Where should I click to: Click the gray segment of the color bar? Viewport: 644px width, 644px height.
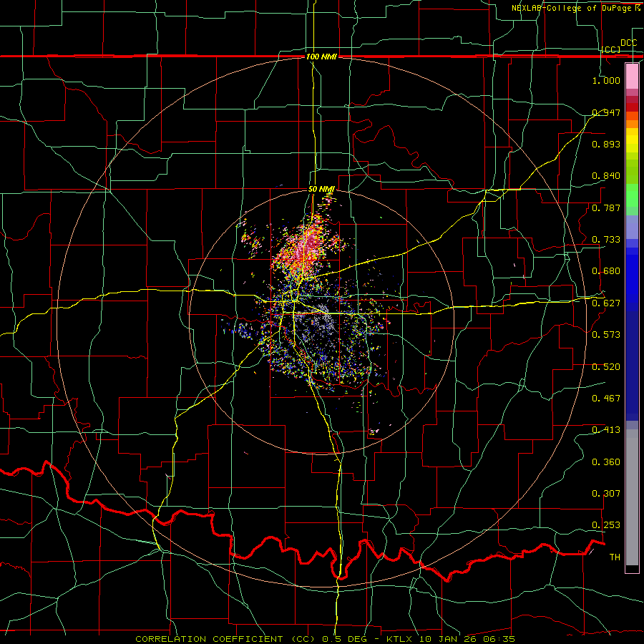click(632, 497)
